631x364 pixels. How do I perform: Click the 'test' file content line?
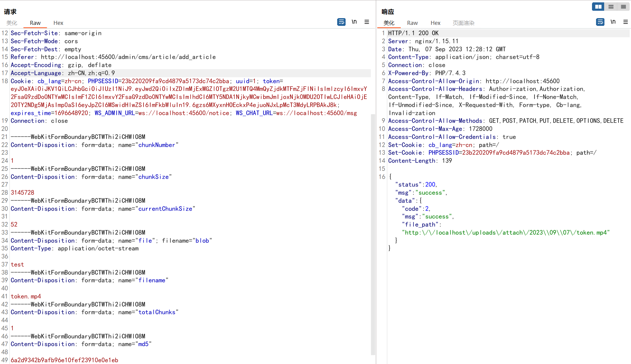[17, 265]
